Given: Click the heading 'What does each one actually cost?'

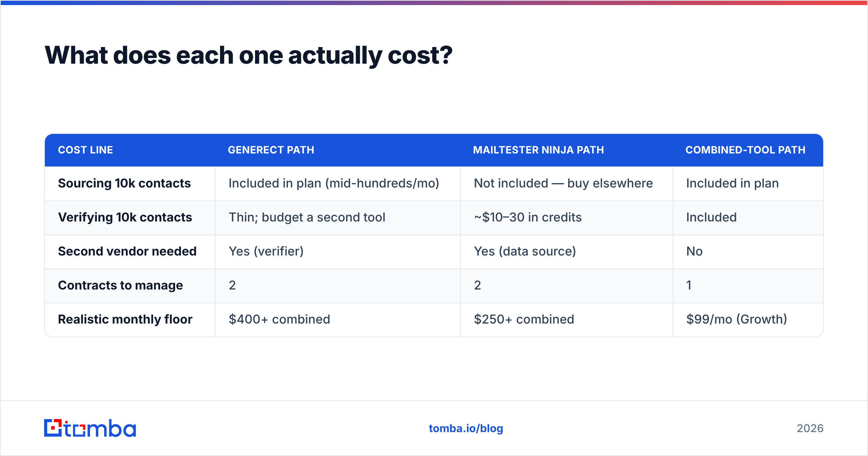Looking at the screenshot, I should point(248,55).
